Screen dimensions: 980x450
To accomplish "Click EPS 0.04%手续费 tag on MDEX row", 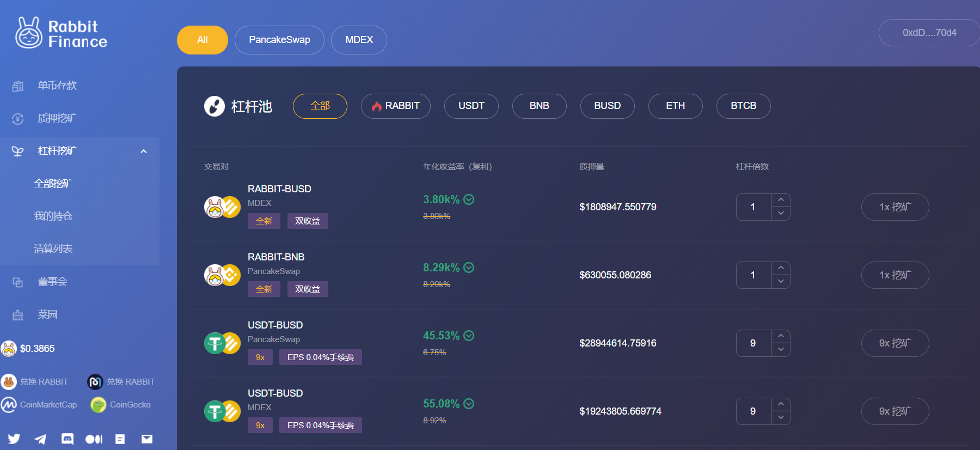I will pos(321,425).
